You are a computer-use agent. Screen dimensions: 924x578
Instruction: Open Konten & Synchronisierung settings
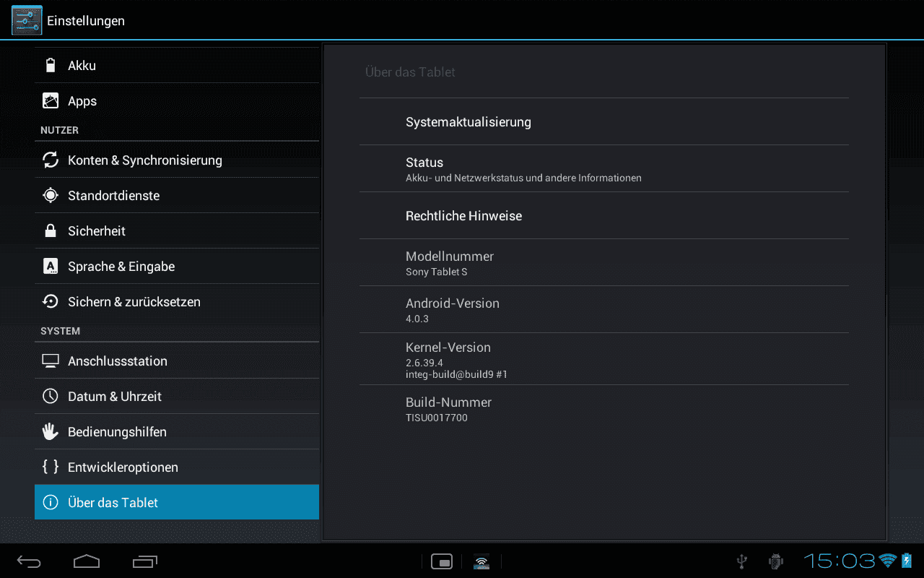click(177, 160)
